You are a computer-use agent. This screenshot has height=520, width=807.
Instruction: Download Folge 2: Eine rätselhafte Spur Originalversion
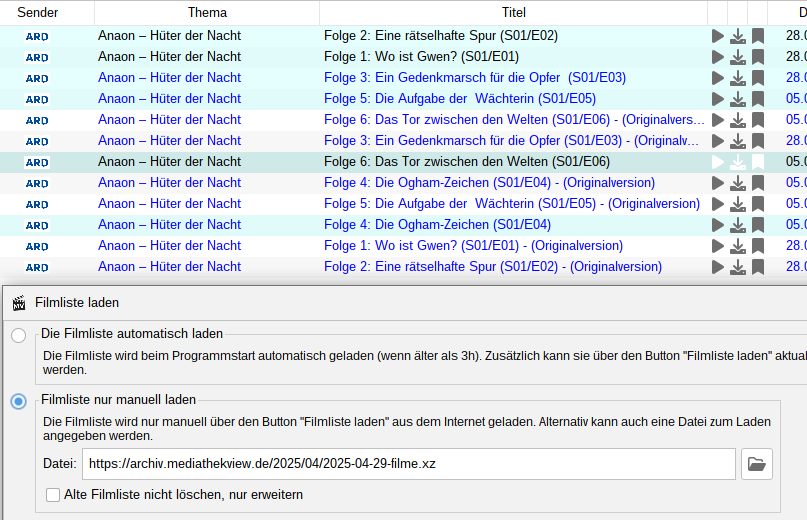point(738,267)
